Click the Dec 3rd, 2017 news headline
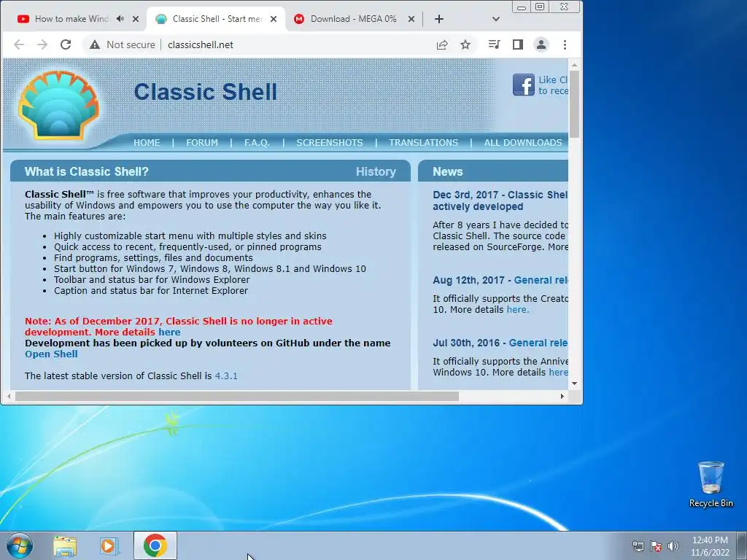The width and height of the screenshot is (747, 560). tap(500, 201)
